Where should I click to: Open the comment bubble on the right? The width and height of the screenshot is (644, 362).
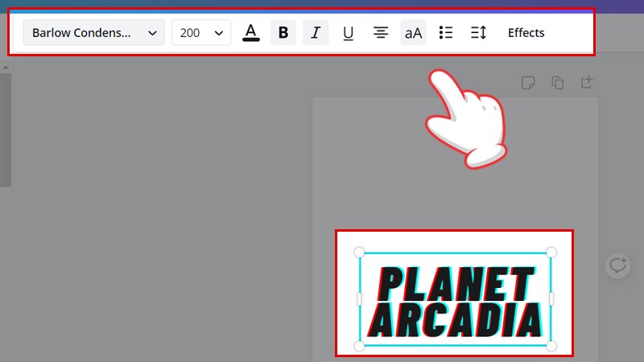point(618,265)
